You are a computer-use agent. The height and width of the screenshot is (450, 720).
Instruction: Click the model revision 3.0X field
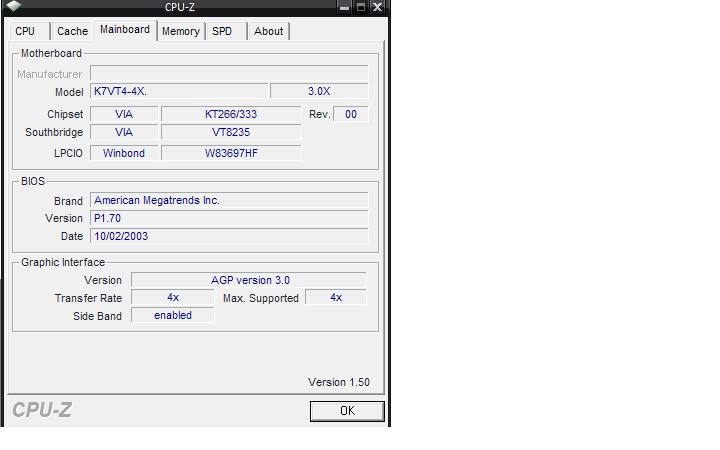pyautogui.click(x=319, y=91)
